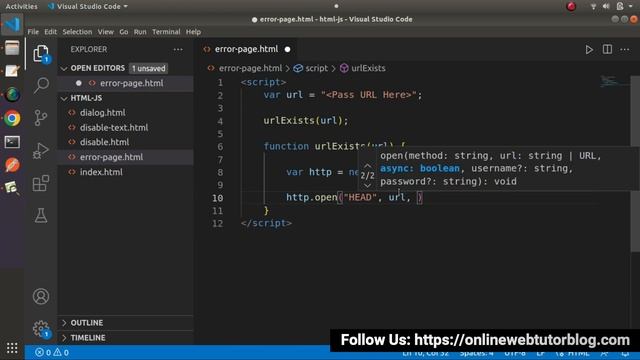The width and height of the screenshot is (640, 360).
Task: Open the Explorer view in activity bar
Action: pos(41,53)
